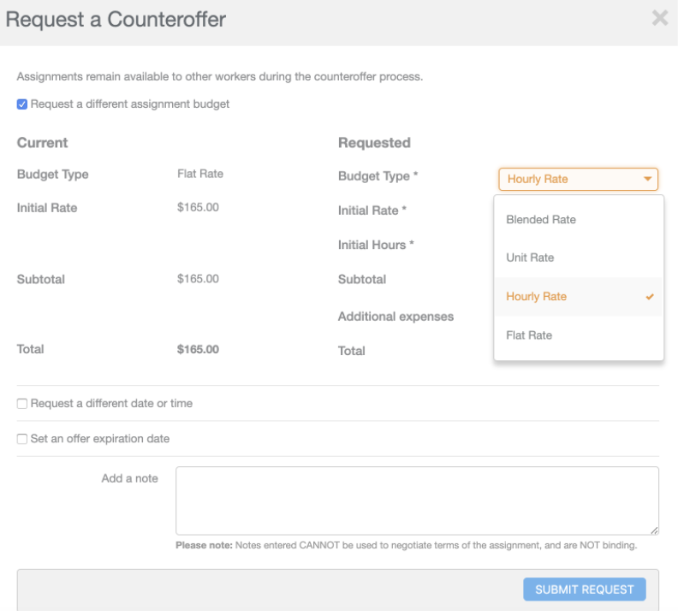This screenshot has height=616, width=678.
Task: Close the Request a Counteroffer dialog
Action: (x=659, y=18)
